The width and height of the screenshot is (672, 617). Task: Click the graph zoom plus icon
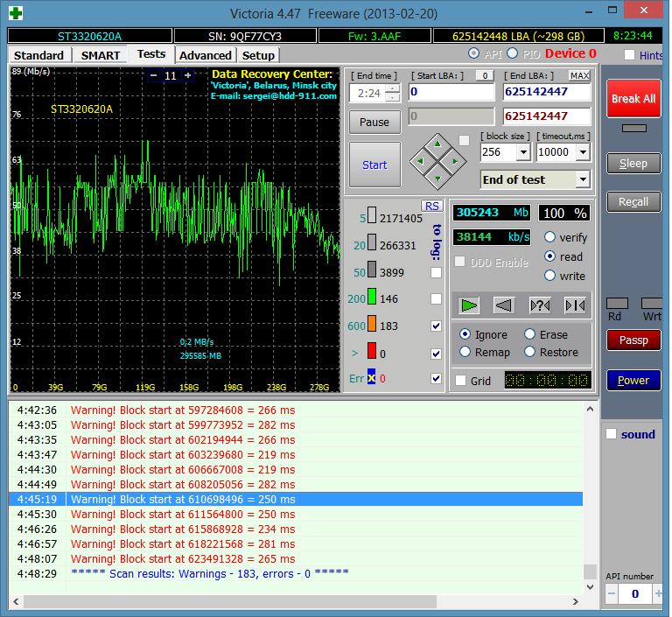187,76
